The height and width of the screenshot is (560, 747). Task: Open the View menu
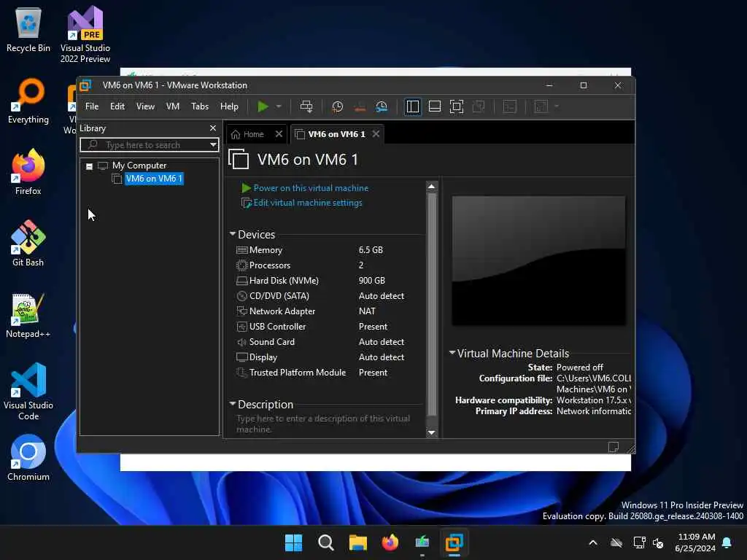145,106
